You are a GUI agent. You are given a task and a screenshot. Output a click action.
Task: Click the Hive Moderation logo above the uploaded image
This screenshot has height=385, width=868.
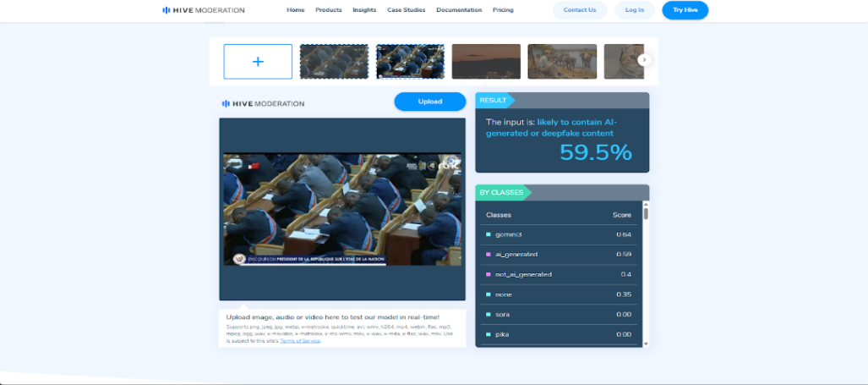click(x=263, y=103)
